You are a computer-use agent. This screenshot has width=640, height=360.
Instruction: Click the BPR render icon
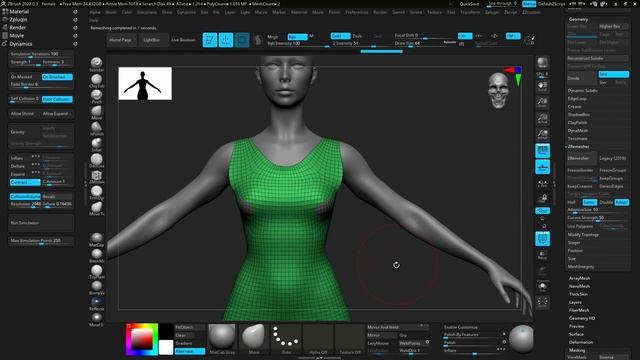click(542, 62)
